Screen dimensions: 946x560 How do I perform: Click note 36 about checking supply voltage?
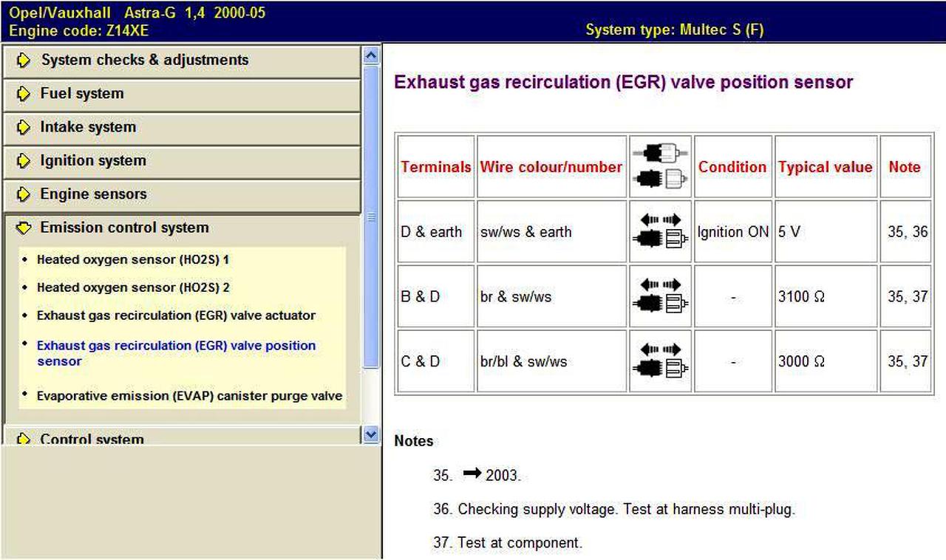coord(614,510)
